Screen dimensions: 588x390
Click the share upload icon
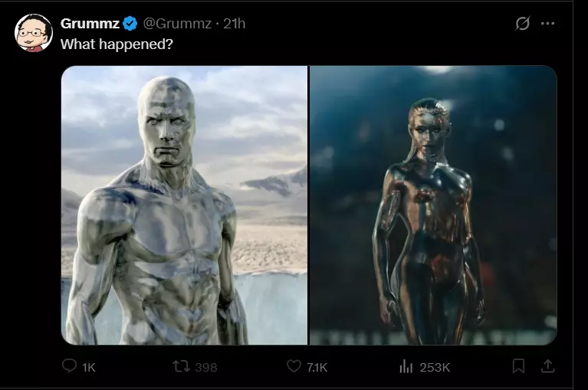pyautogui.click(x=547, y=367)
